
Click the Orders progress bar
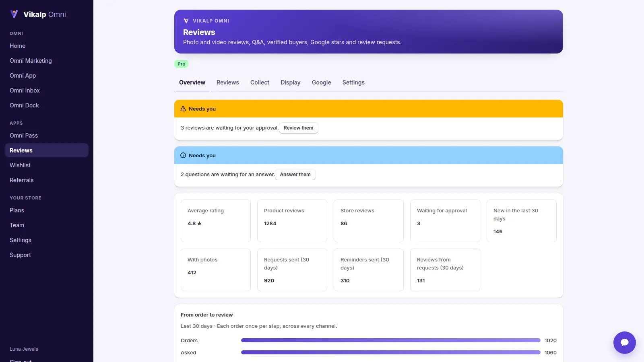point(390,340)
